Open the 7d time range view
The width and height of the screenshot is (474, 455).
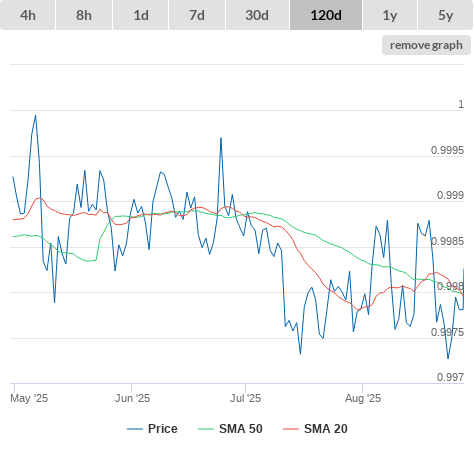[x=197, y=15]
